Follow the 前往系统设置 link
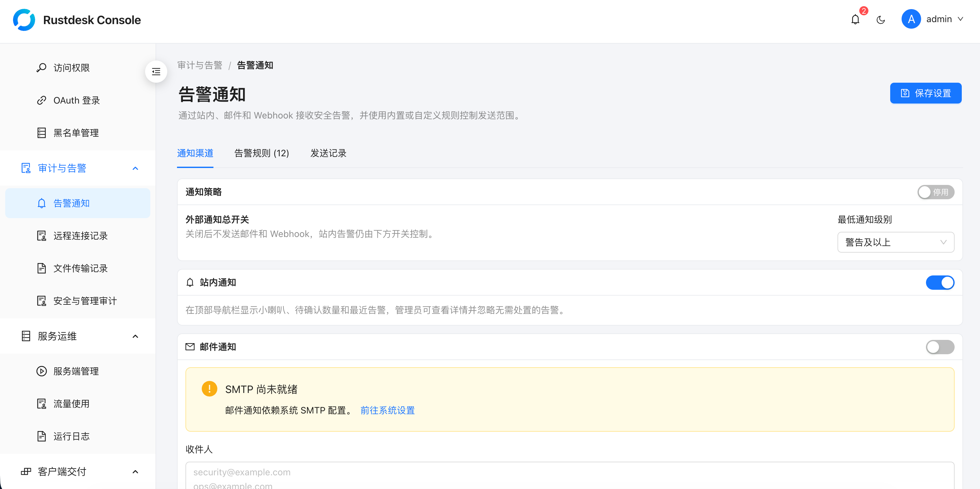The height and width of the screenshot is (489, 980). tap(387, 410)
